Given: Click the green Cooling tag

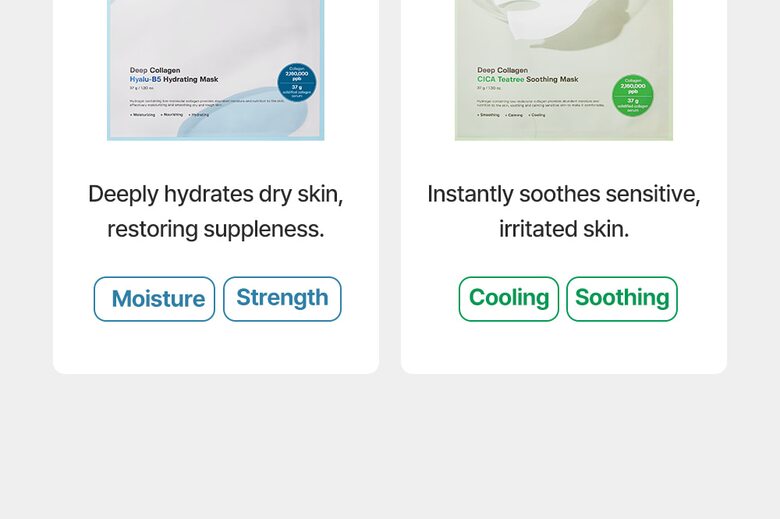Looking at the screenshot, I should (x=509, y=298).
